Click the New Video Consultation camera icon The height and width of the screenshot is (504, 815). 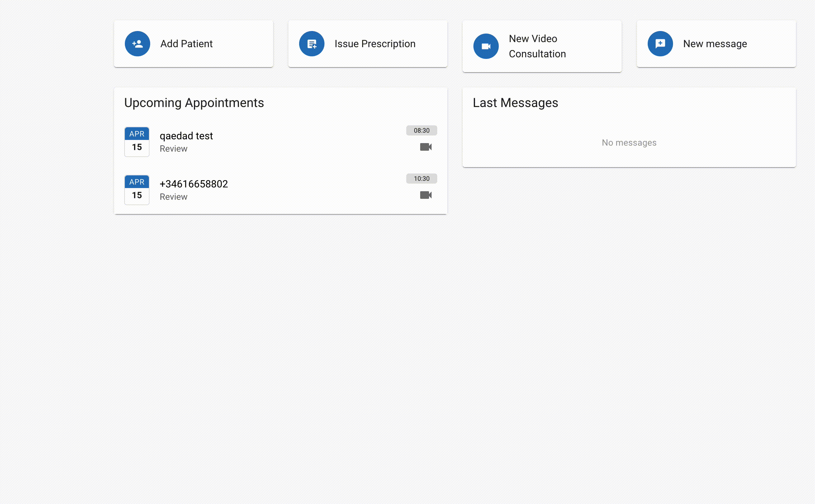tap(486, 46)
